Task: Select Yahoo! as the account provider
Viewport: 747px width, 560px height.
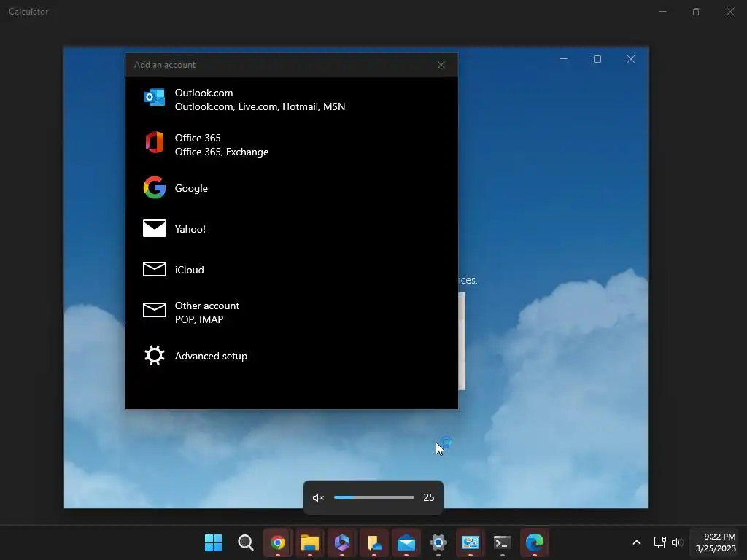Action: tap(292, 229)
